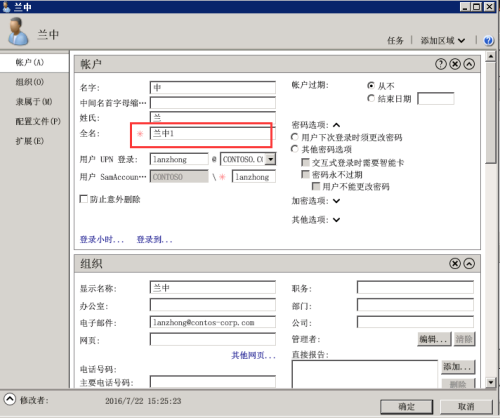Click the UPN login name field lanzhong
The height and width of the screenshot is (418, 500).
[x=179, y=159]
